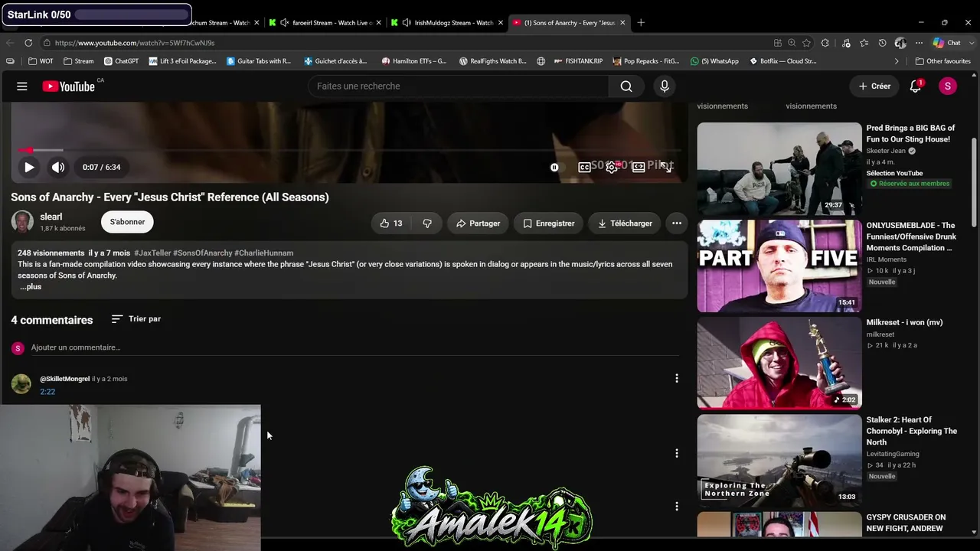The width and height of the screenshot is (980, 551).
Task: Open the Créer create menu
Action: (x=875, y=86)
